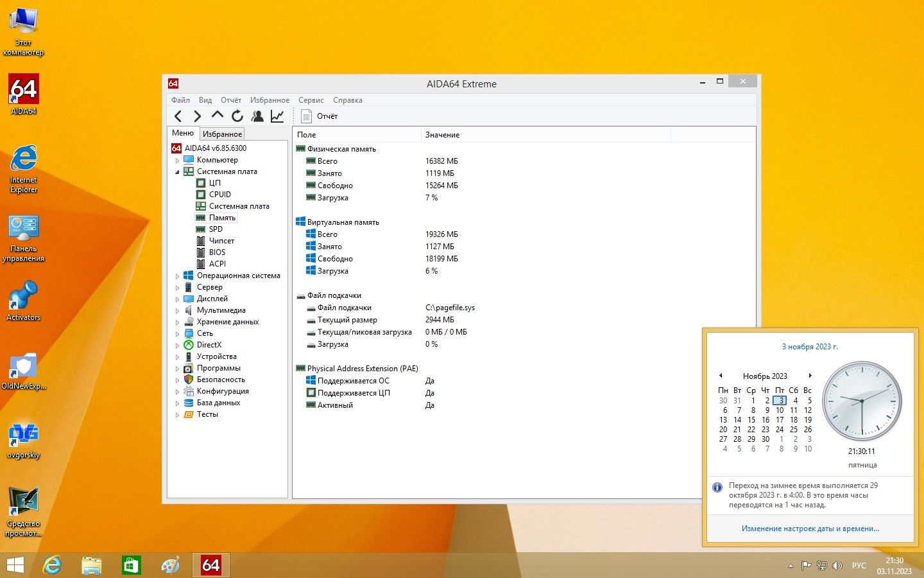Select the Память tree item

click(222, 218)
